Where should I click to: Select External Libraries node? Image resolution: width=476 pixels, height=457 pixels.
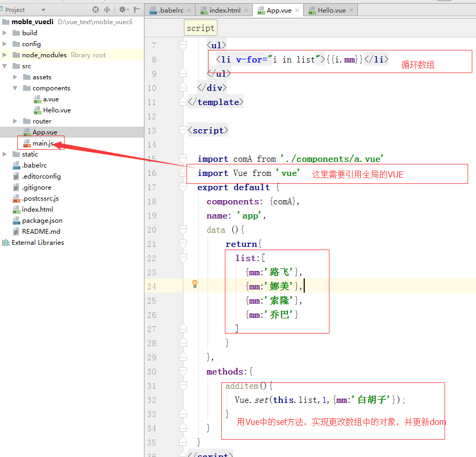coord(38,243)
